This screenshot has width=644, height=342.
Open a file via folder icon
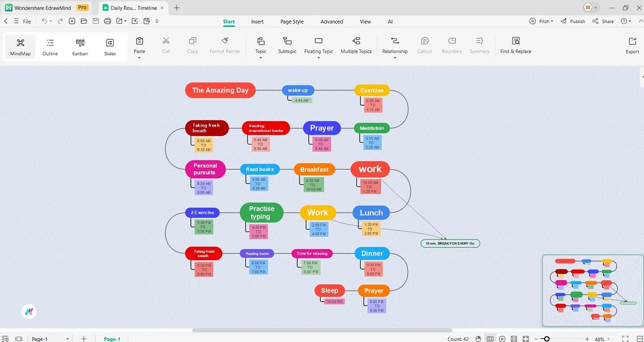point(84,21)
